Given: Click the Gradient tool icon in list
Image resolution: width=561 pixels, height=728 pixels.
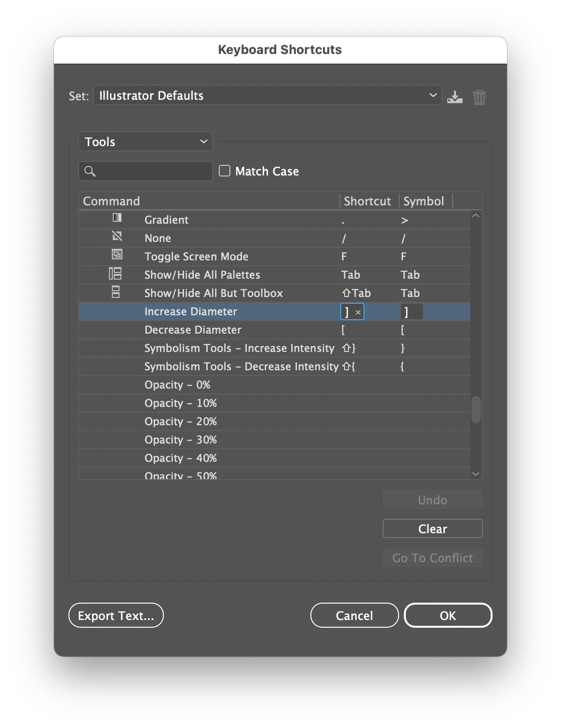Looking at the screenshot, I should (117, 218).
